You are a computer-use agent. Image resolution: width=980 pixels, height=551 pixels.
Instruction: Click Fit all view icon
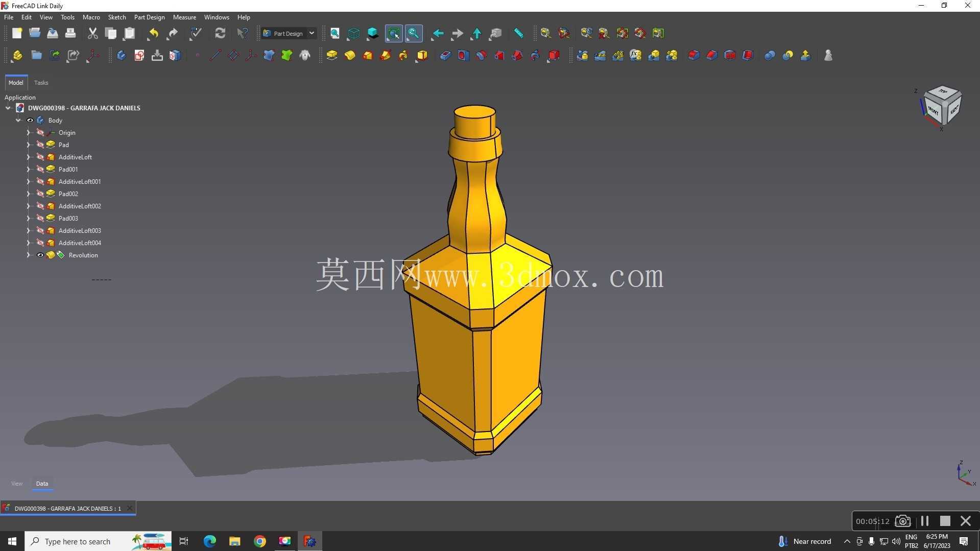[x=335, y=34]
